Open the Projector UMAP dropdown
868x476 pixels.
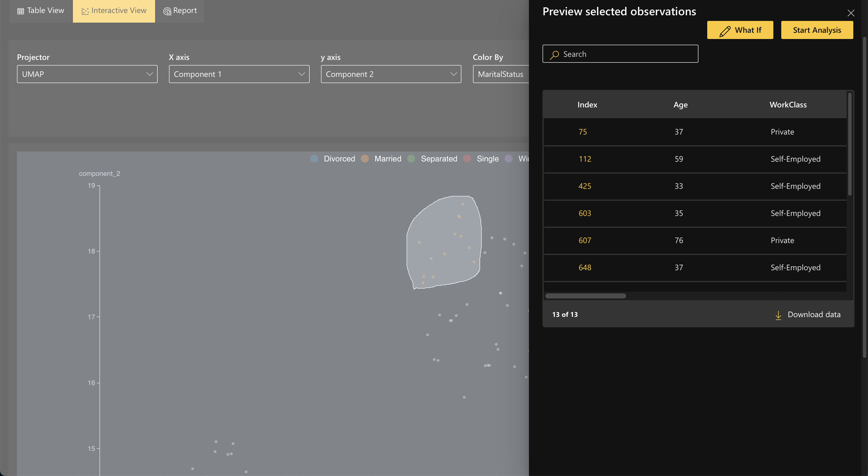(87, 74)
